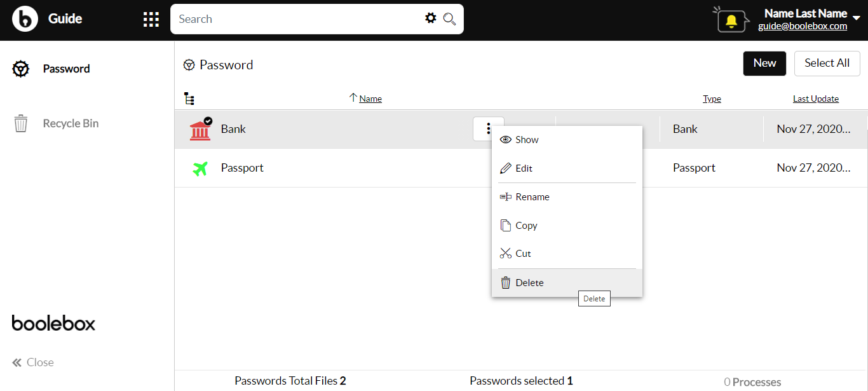The width and height of the screenshot is (868, 391).
Task: Select Rename in the context menu
Action: tap(532, 197)
